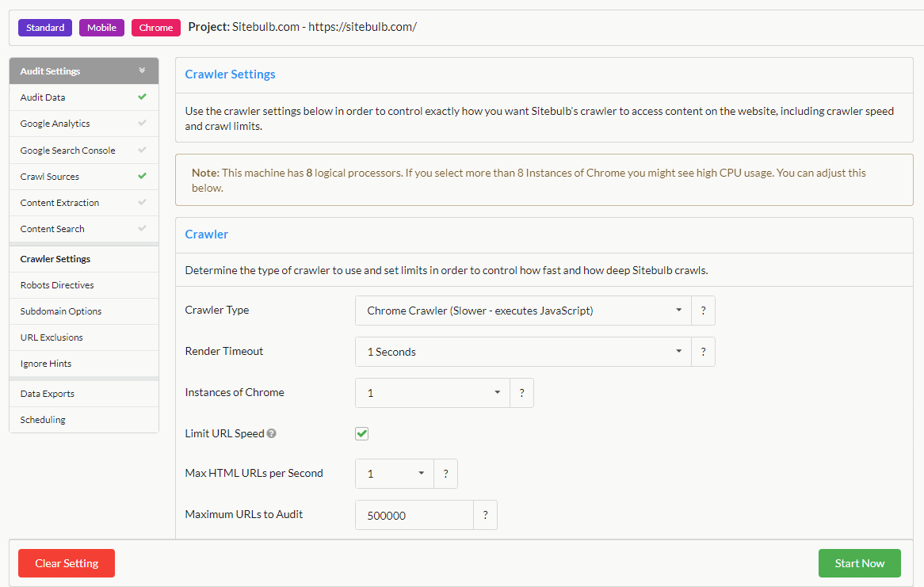Image resolution: width=924 pixels, height=587 pixels.
Task: Click the Crawler section heading
Action: click(x=206, y=234)
